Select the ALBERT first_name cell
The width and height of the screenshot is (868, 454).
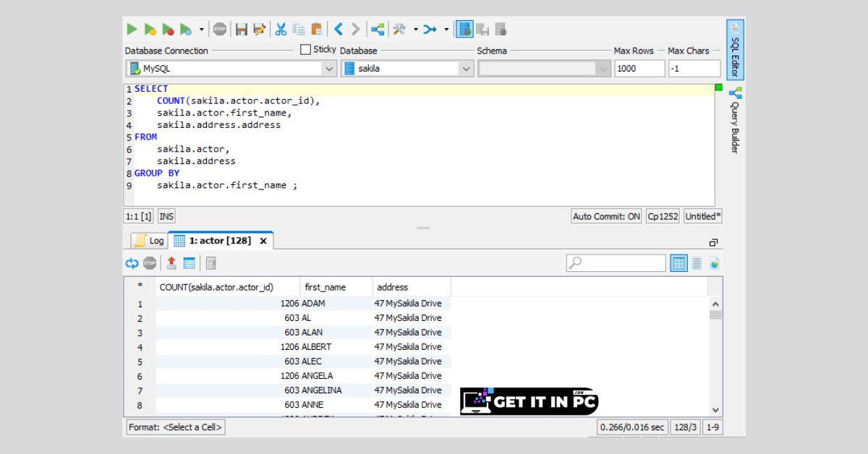pyautogui.click(x=336, y=347)
